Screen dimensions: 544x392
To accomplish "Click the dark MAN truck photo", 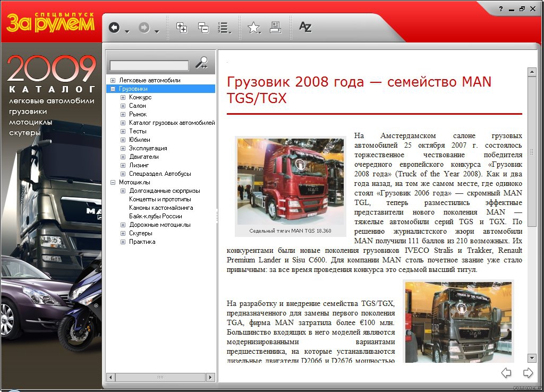I will 458,322.
